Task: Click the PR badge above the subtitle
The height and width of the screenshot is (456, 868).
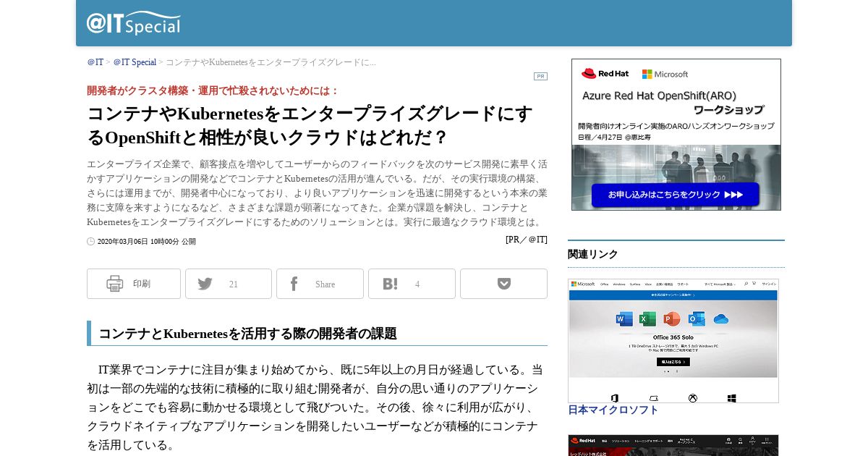Action: point(540,76)
